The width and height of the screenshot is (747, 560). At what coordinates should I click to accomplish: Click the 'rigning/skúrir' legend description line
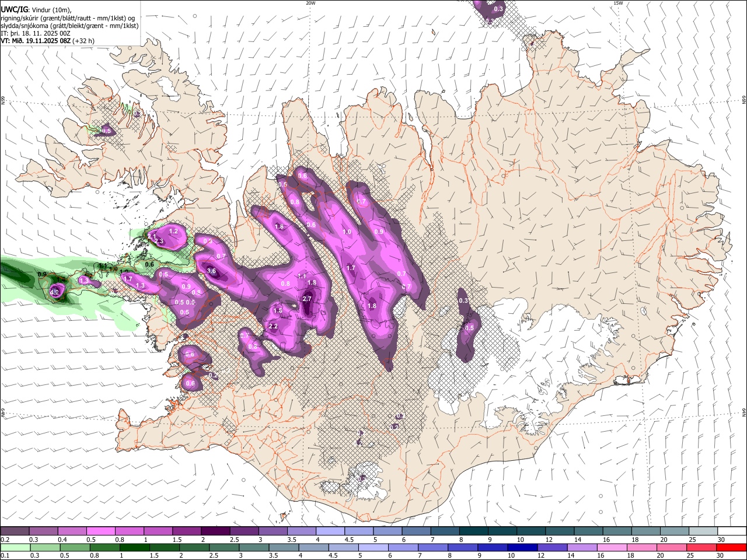pyautogui.click(x=68, y=18)
